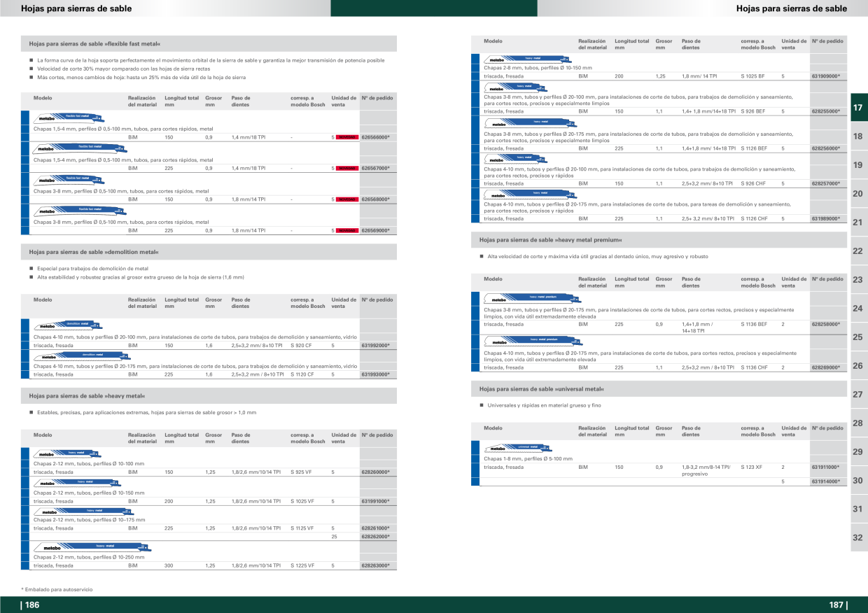Click Bosch model S 1125 VF

302,528
